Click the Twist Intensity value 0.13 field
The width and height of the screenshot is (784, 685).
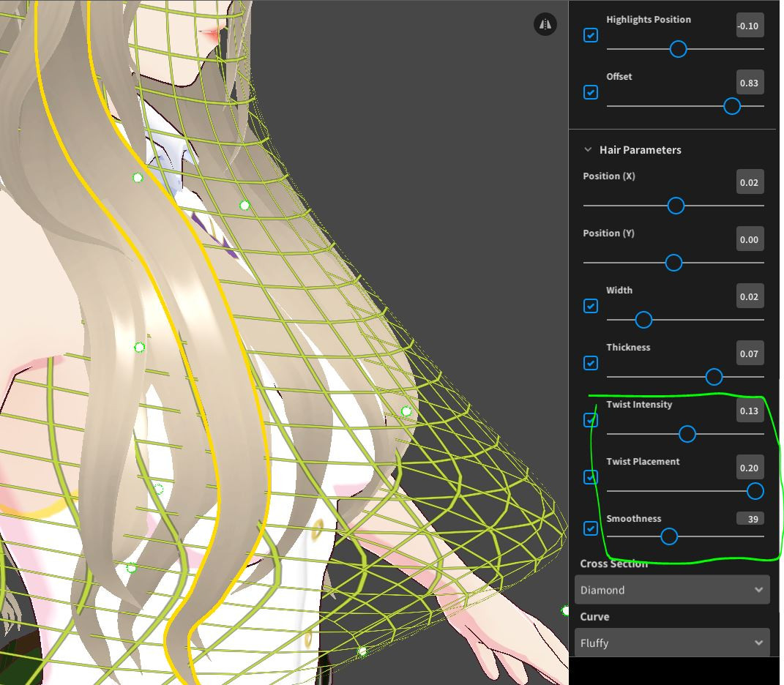click(750, 410)
